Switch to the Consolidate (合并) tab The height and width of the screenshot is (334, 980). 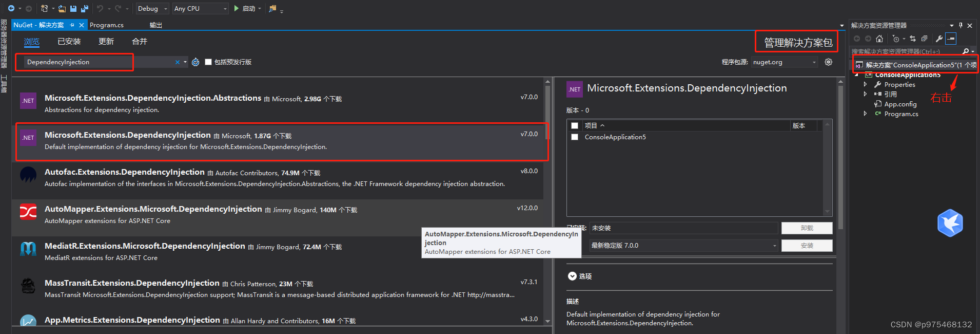point(140,42)
